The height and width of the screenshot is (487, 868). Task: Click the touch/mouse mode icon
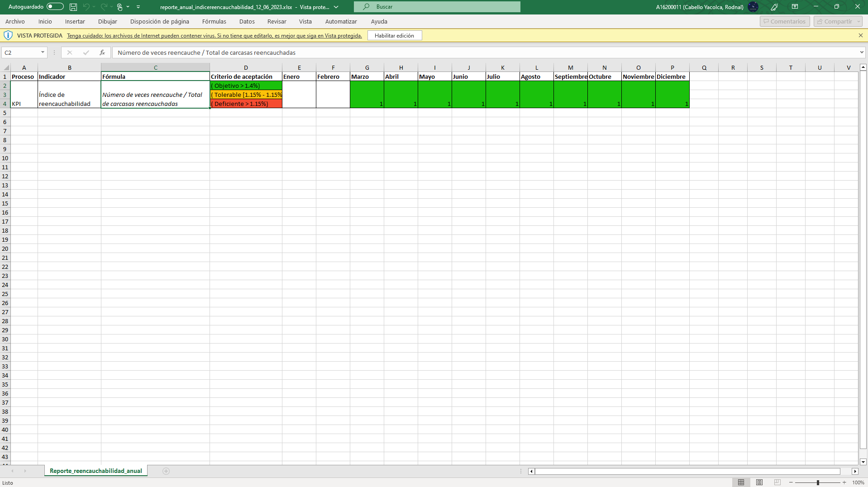click(x=120, y=7)
